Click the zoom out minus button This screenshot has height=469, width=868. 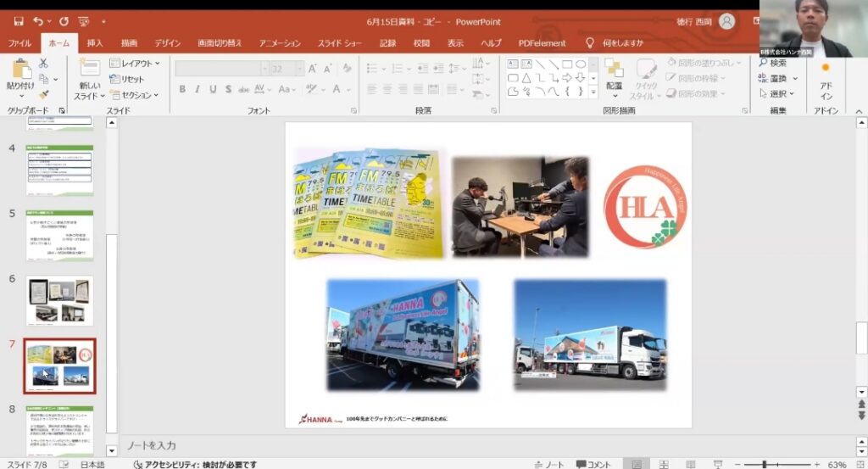[x=737, y=464]
